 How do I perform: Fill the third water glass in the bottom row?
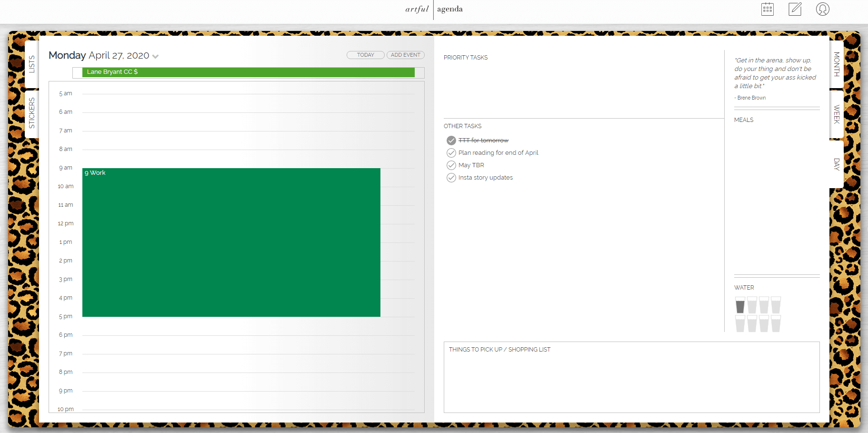pyautogui.click(x=764, y=324)
